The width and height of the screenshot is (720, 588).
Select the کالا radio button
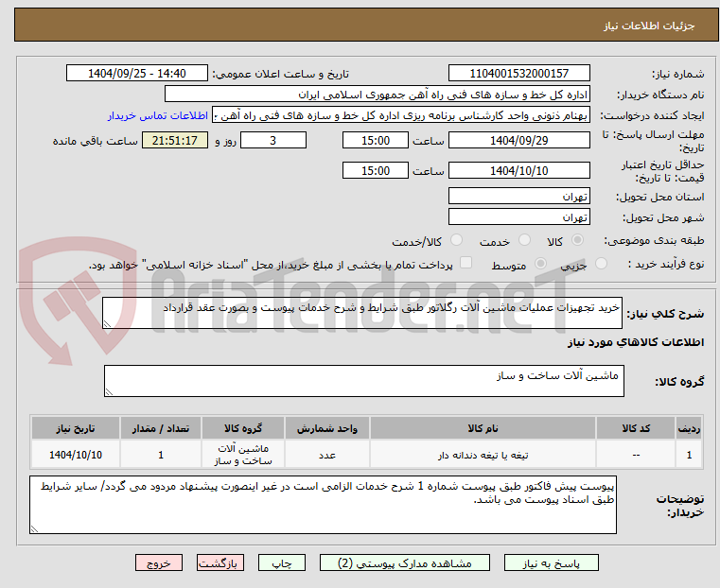pos(578,240)
